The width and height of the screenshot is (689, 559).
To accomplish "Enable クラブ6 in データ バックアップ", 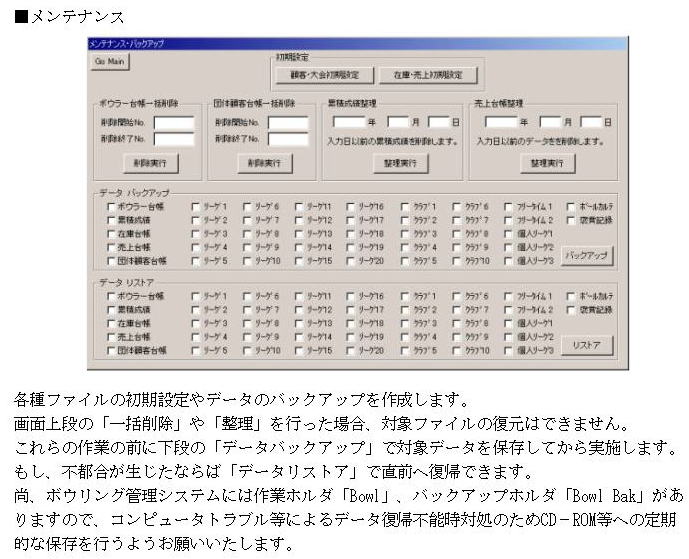I will point(457,207).
